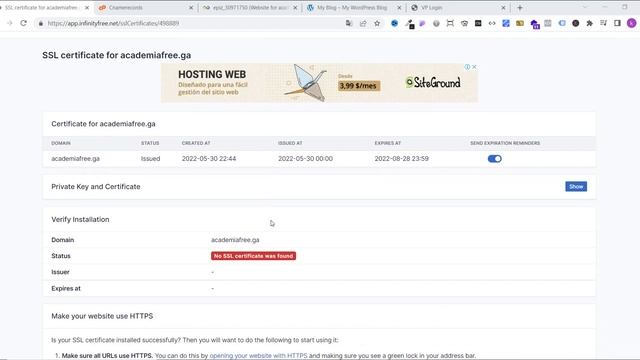Click the Verify Installation domain value academiafree.ga
This screenshot has height=360, width=640.
[x=235, y=240]
